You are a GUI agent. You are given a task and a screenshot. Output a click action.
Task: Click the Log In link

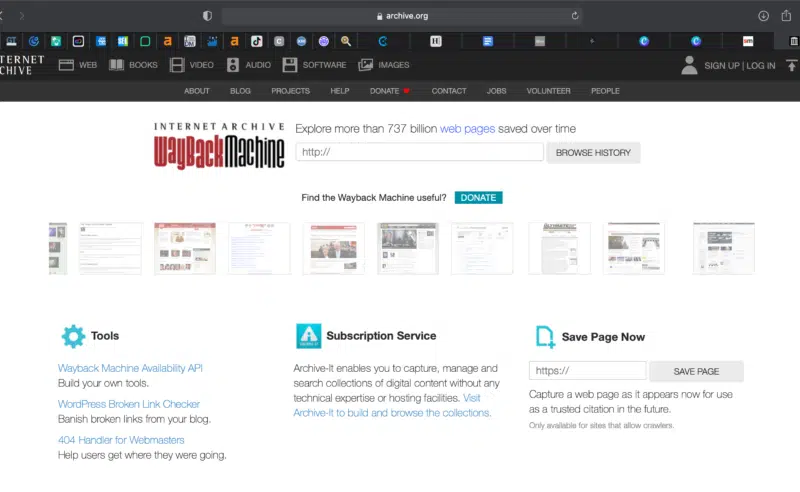[761, 65]
